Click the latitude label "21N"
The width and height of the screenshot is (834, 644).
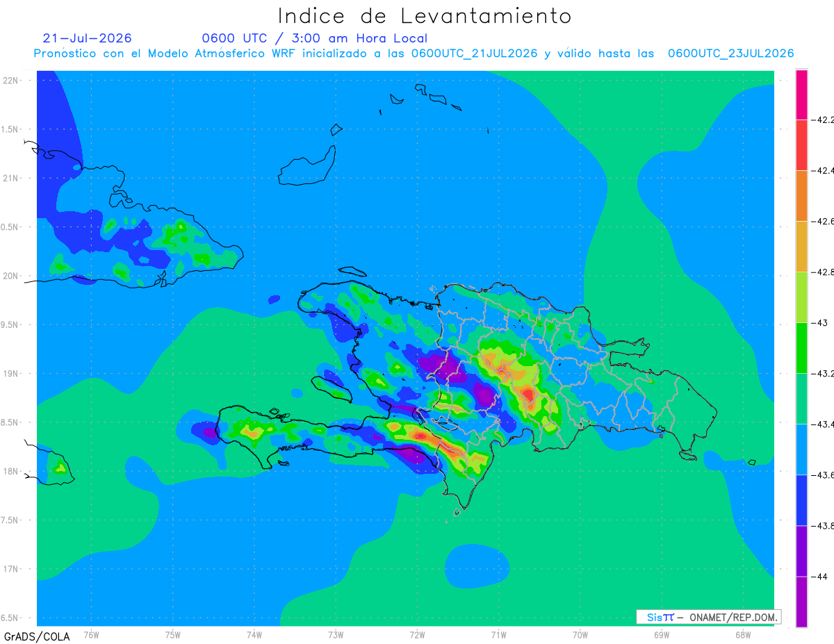[10, 179]
